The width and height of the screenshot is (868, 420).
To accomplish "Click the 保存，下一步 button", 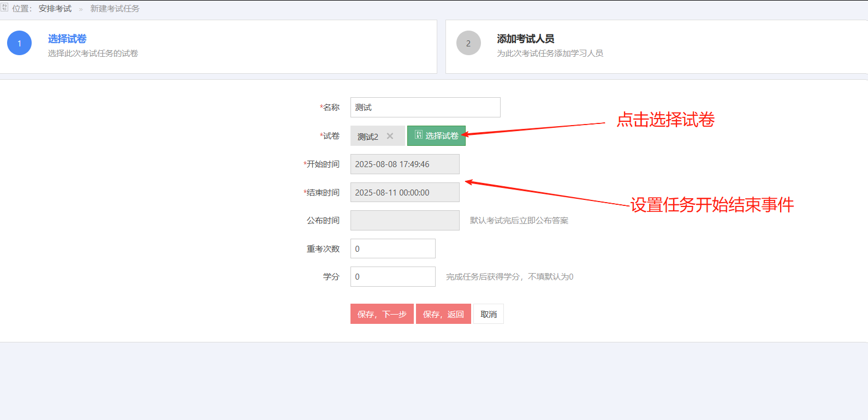I will pos(382,314).
